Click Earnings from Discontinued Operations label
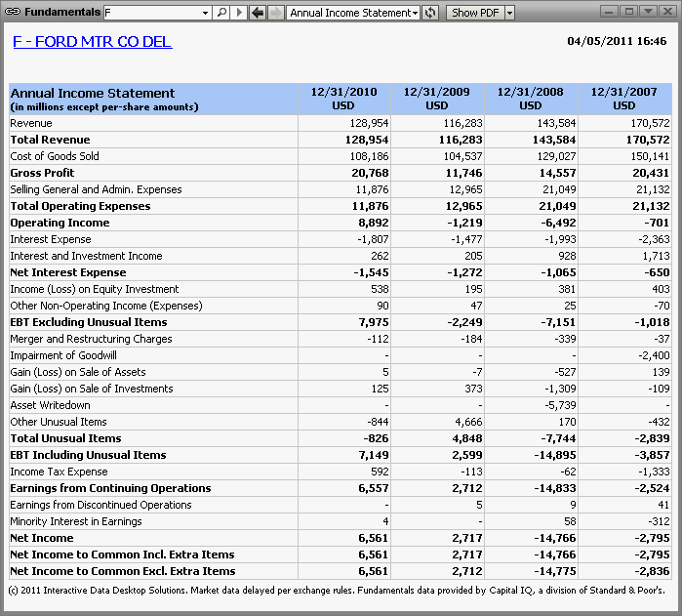 (100, 505)
